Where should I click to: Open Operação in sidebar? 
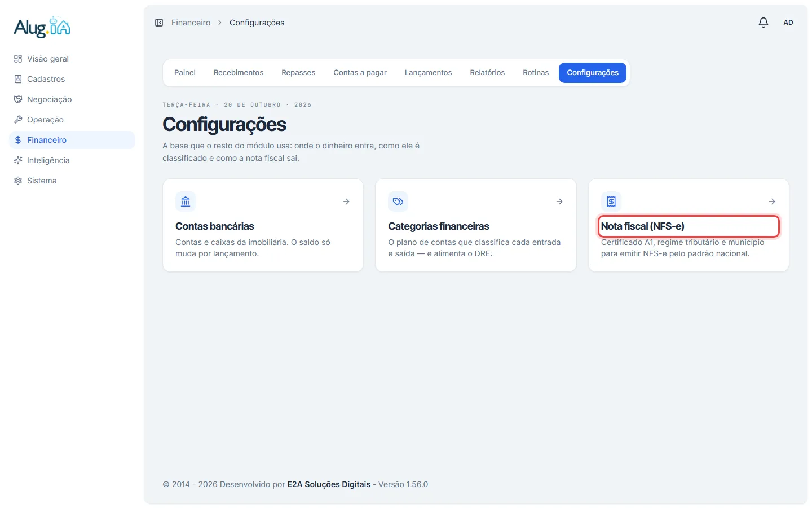tap(72, 120)
